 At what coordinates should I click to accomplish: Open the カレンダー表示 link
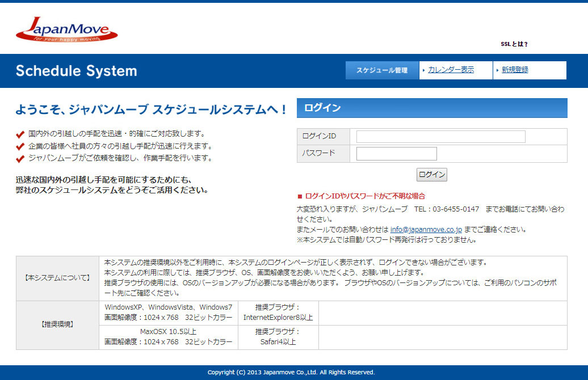[451, 70]
